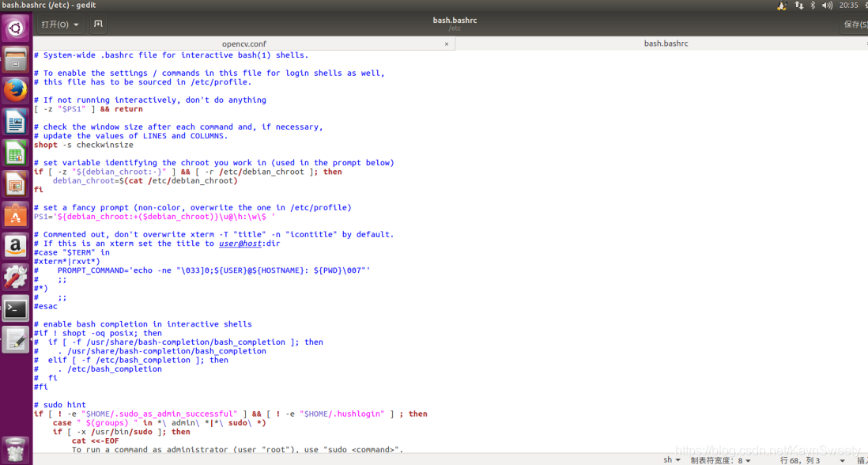Click the PS1= prompt assignment line
Screen dimensions: 868x465
tap(154, 217)
